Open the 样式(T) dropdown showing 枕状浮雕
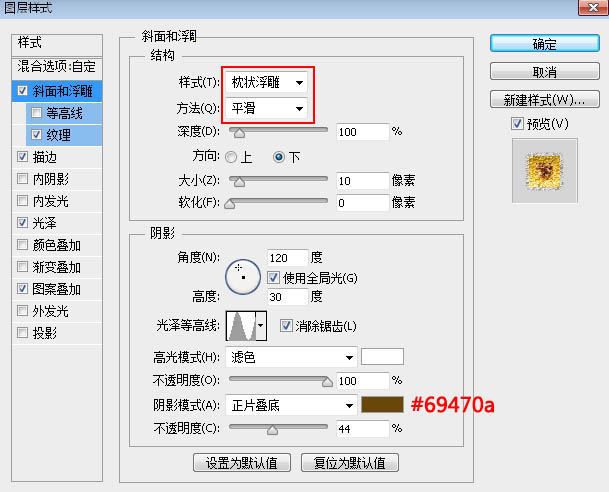609x492 pixels. point(267,82)
